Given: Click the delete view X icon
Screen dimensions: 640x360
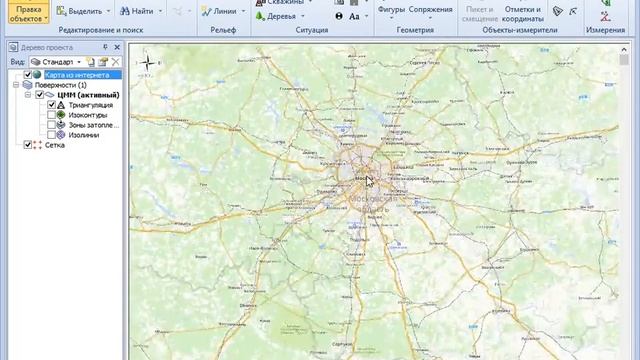Looking at the screenshot, I should click(116, 62).
